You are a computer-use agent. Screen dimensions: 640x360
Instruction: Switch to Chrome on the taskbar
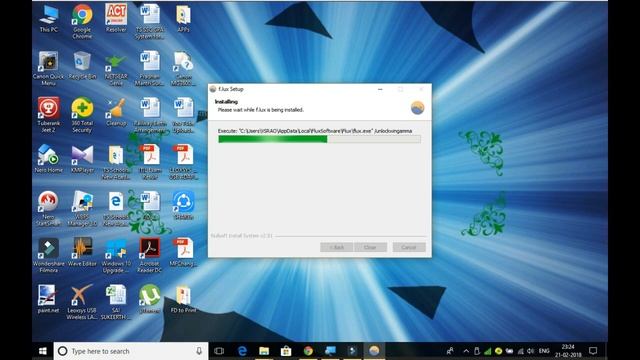(308, 351)
